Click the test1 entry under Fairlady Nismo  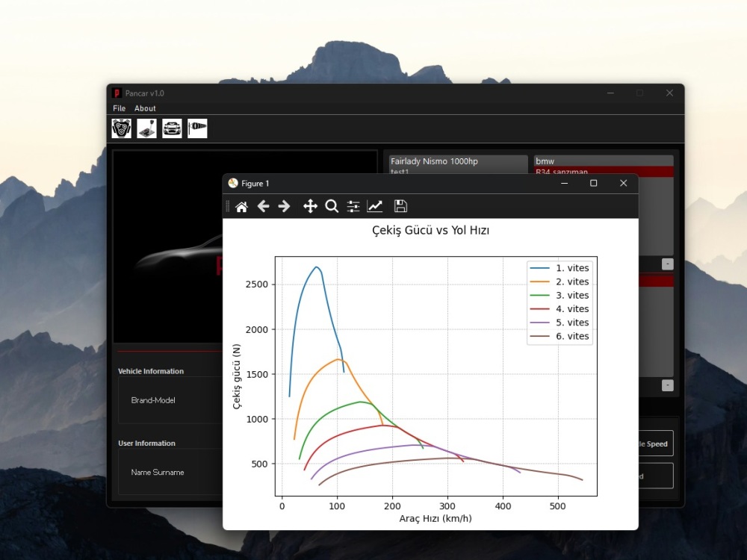point(400,171)
